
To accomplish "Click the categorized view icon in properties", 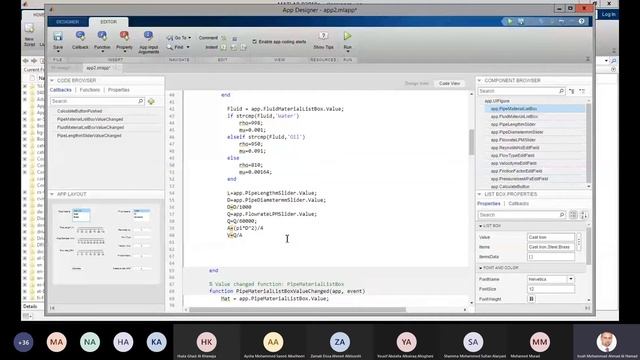I will 573,215.
